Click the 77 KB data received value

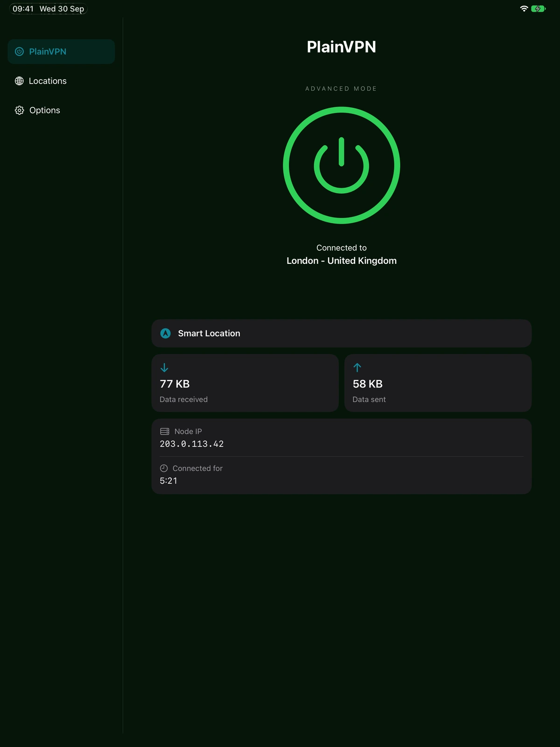(x=175, y=384)
